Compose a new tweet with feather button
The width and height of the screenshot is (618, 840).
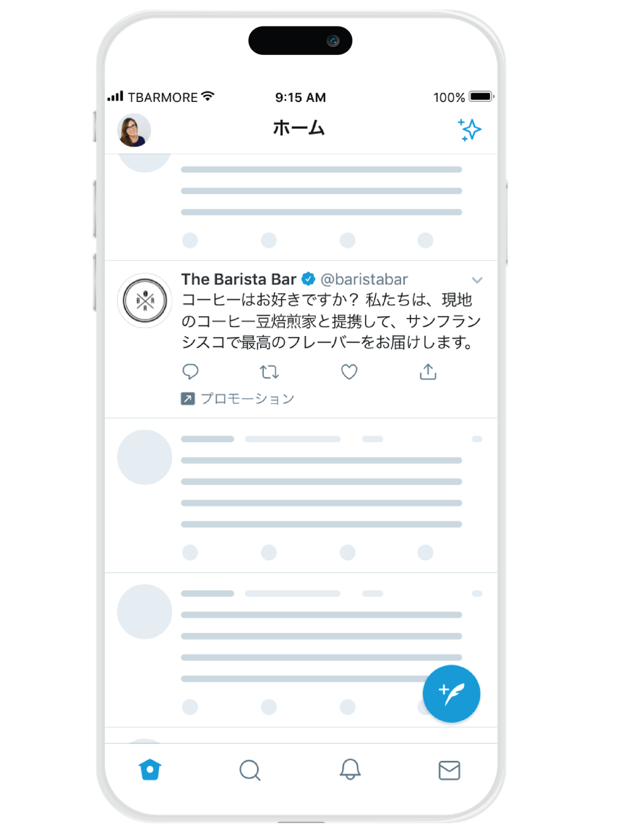coord(451,694)
